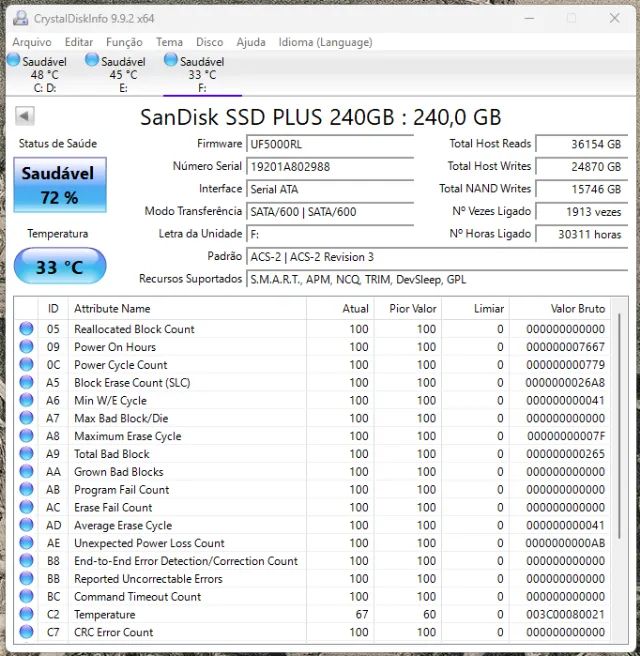640x656 pixels.
Task: Click status orb for Unexpected Power Loss Count
Action: pyautogui.click(x=26, y=543)
